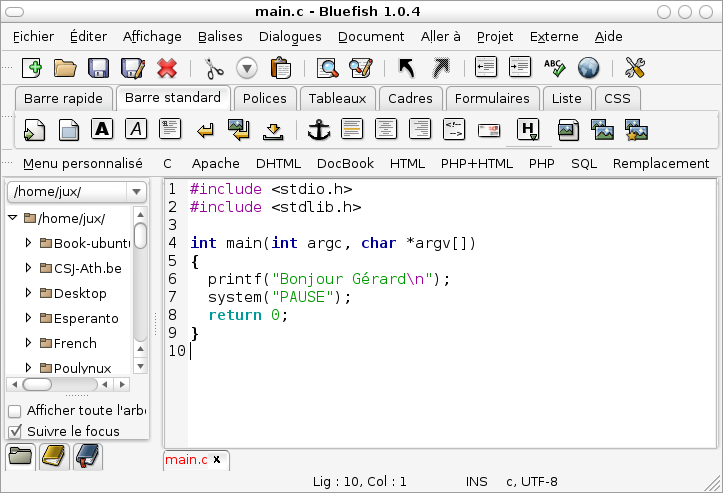The image size is (723, 493).
Task: Click the Lig : 10, Col : 1 status
Action: click(360, 481)
